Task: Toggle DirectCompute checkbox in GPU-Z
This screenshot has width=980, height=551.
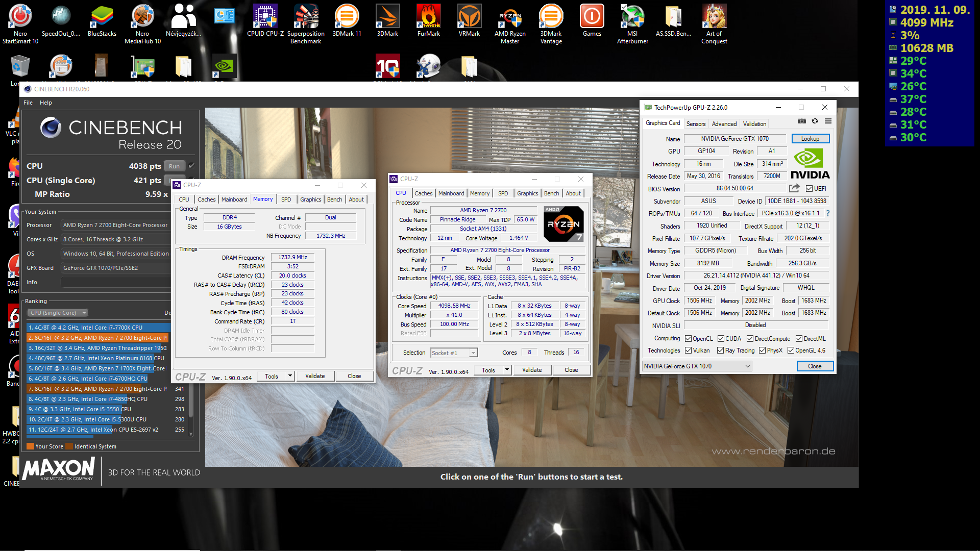Action: 750,339
